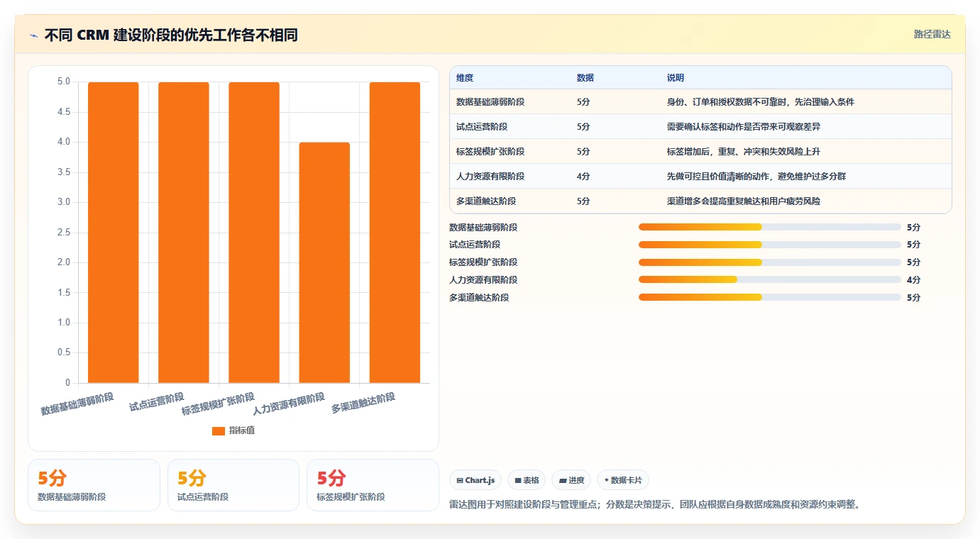
Task: Click the 数据基础薄弱阶段 progress bar
Action: (x=770, y=227)
